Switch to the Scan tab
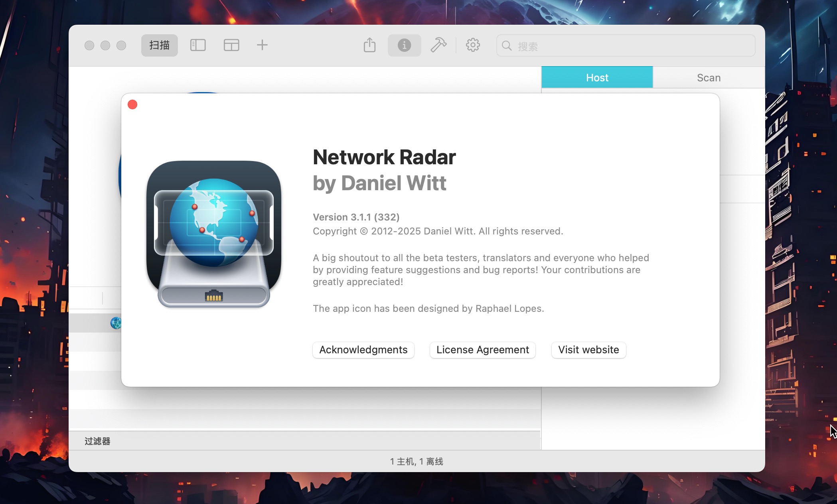The width and height of the screenshot is (837, 504). tap(709, 77)
